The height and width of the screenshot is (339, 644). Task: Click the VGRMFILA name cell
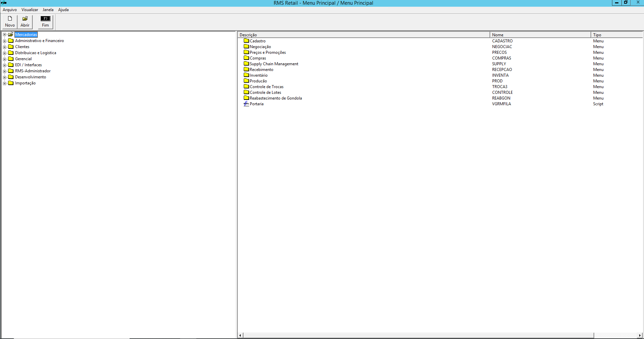coord(502,104)
